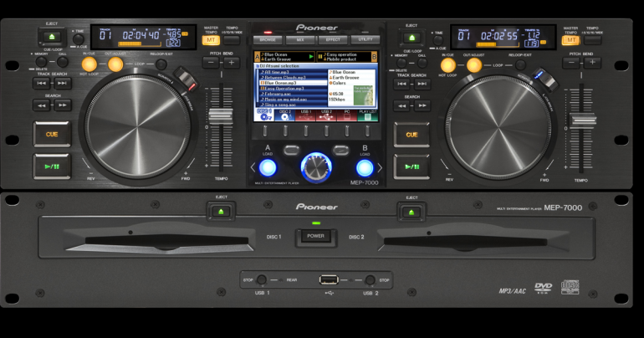The image size is (644, 338).
Task: Eject DISC 2 on the drive unit
Action: (x=411, y=213)
